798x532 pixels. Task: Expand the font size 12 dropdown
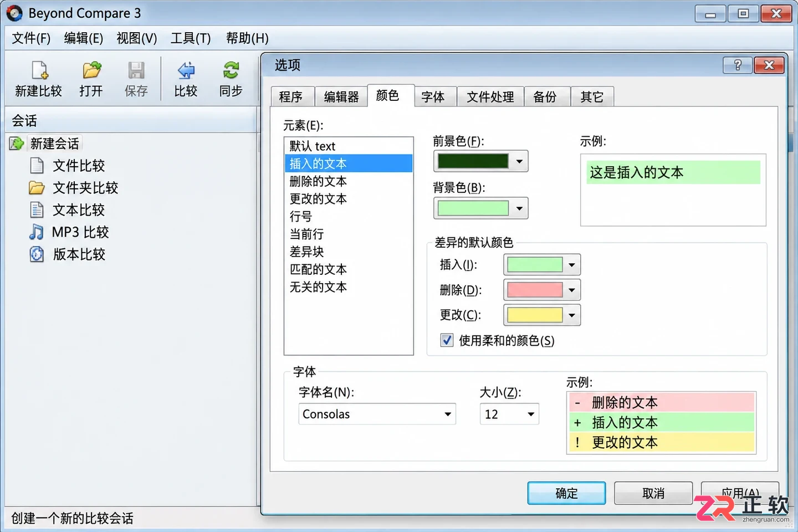tap(531, 414)
